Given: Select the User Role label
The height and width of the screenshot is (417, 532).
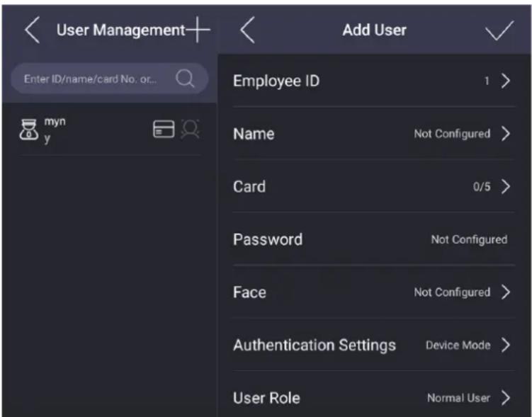Looking at the screenshot, I should (266, 398).
